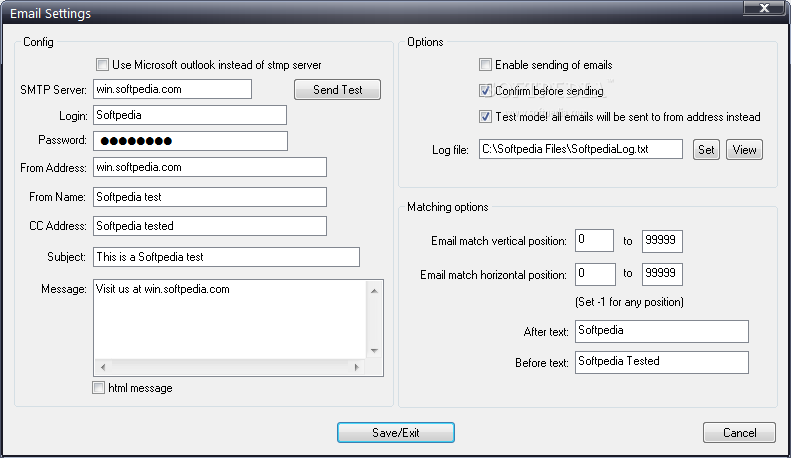791x458 pixels.
Task: Click Message box scroll down arrow
Action: click(374, 351)
